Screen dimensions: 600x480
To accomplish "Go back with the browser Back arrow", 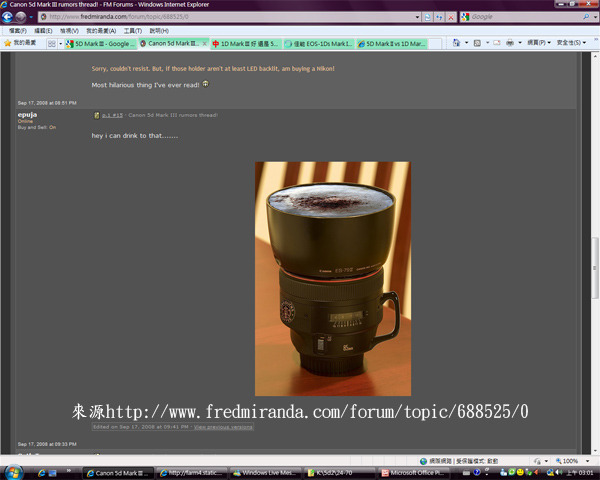I will click(x=7, y=17).
